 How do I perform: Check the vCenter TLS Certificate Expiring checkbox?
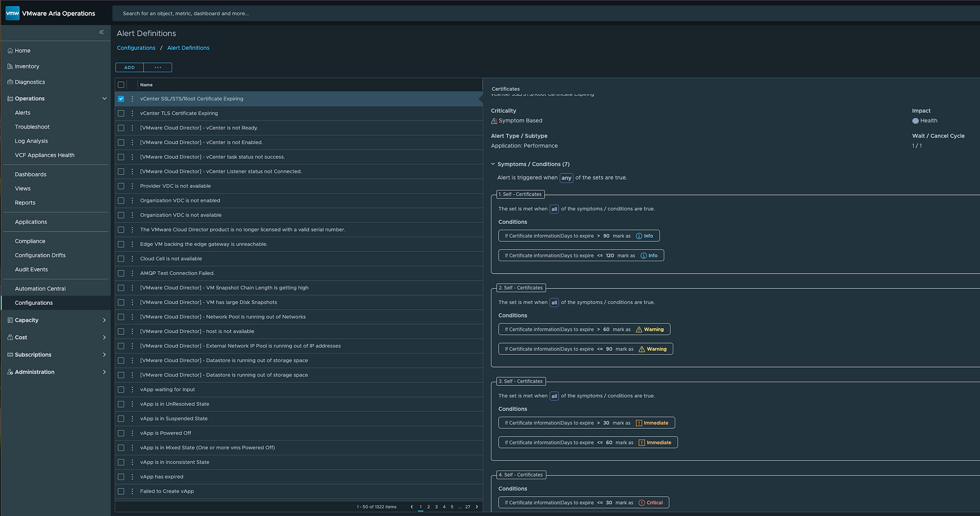pyautogui.click(x=121, y=113)
